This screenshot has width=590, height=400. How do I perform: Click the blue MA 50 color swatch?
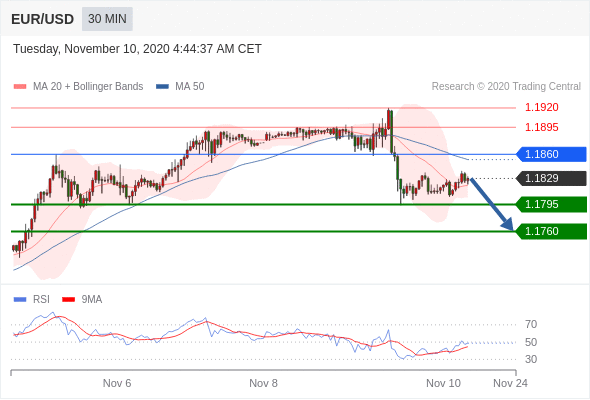click(x=163, y=87)
